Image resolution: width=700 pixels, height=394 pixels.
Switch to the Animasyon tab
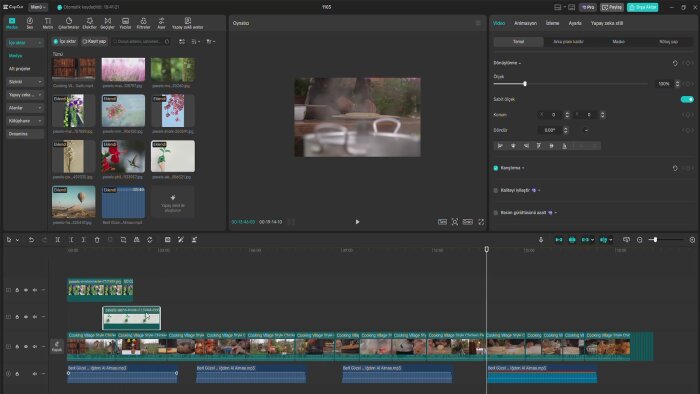click(x=525, y=23)
